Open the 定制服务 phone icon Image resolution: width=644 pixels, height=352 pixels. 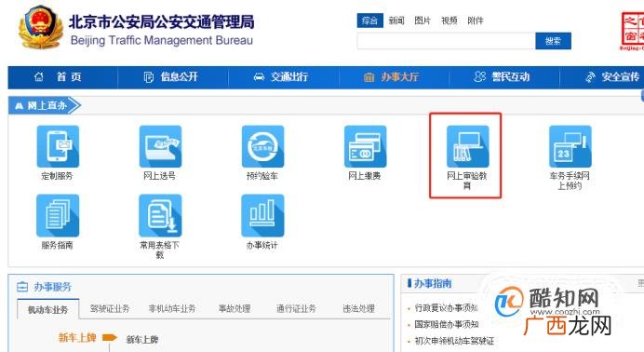(x=58, y=146)
